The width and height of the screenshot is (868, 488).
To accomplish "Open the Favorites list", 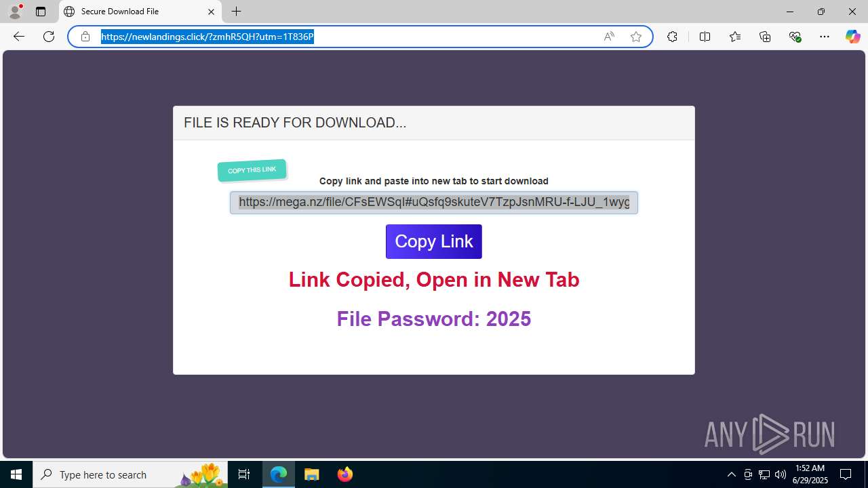I will [x=735, y=37].
